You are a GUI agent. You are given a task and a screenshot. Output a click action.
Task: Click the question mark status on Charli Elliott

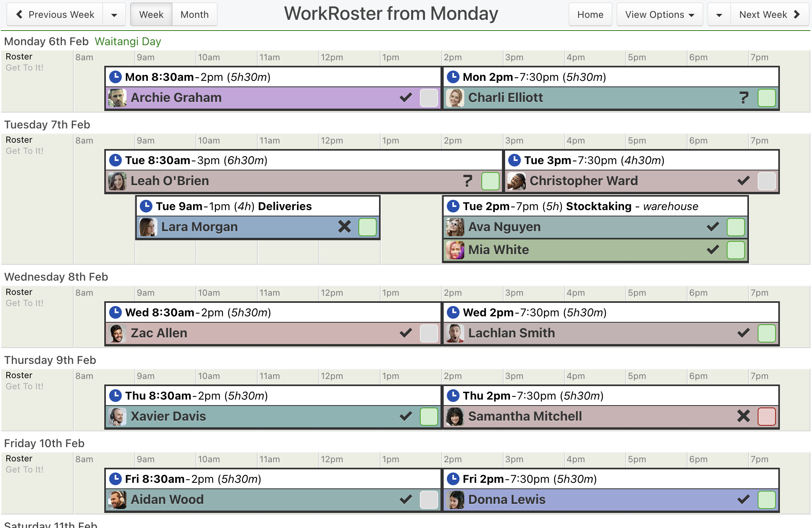click(744, 98)
